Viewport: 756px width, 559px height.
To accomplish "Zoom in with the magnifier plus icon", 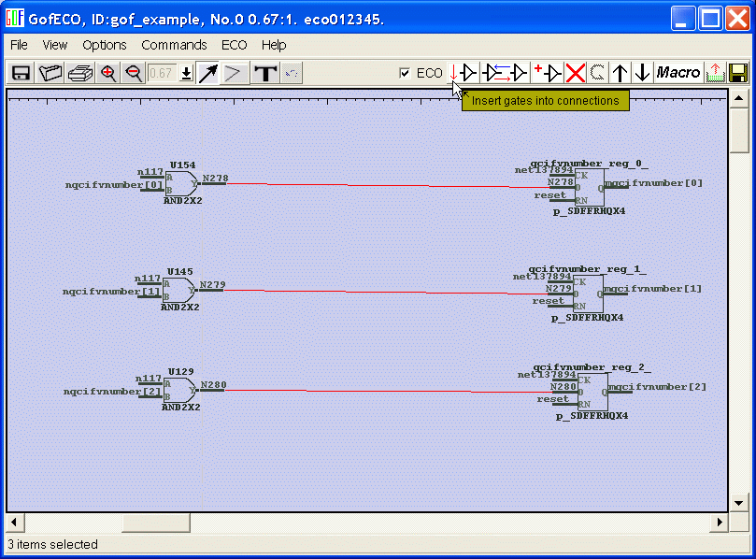I will [x=108, y=73].
